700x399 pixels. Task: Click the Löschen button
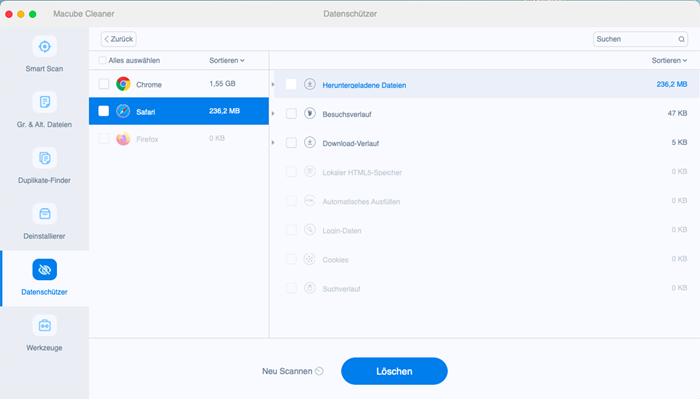point(394,371)
